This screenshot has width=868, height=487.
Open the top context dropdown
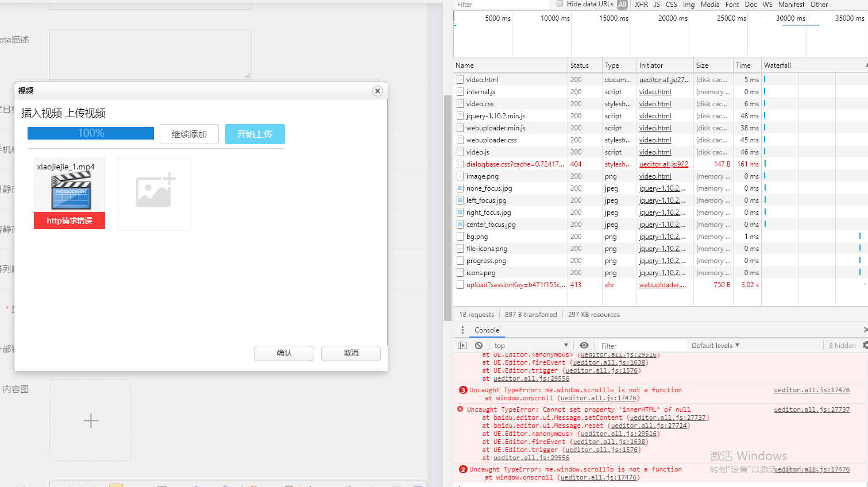[530, 346]
